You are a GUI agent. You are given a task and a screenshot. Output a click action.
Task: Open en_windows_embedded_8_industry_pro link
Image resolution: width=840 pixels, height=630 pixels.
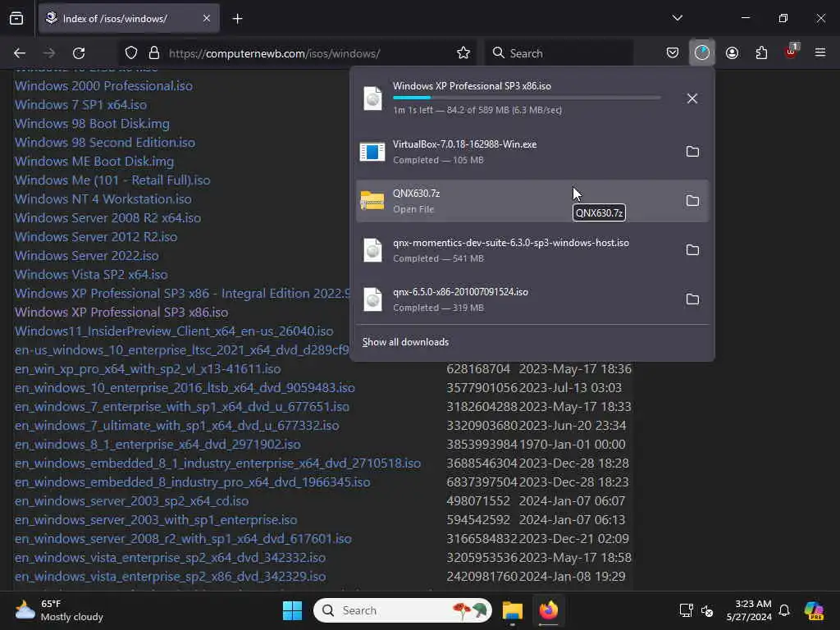click(192, 482)
